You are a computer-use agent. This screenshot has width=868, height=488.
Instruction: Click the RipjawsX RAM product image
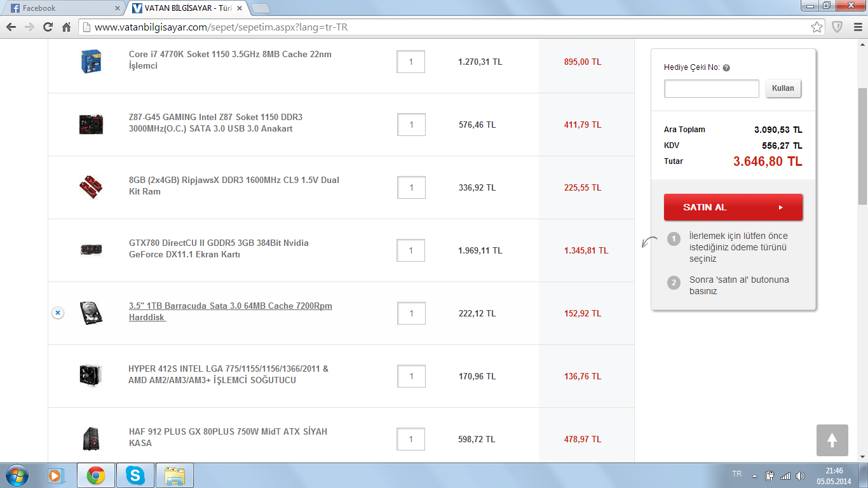(x=92, y=187)
